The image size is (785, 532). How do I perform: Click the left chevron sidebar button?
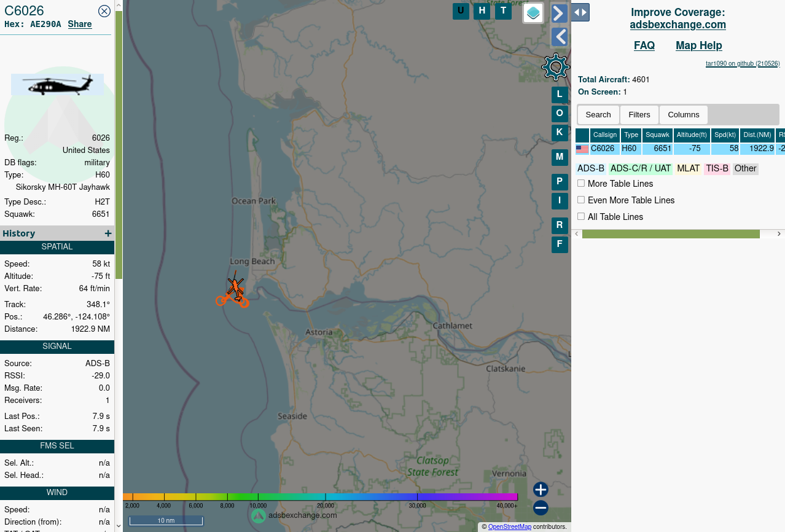(x=559, y=37)
